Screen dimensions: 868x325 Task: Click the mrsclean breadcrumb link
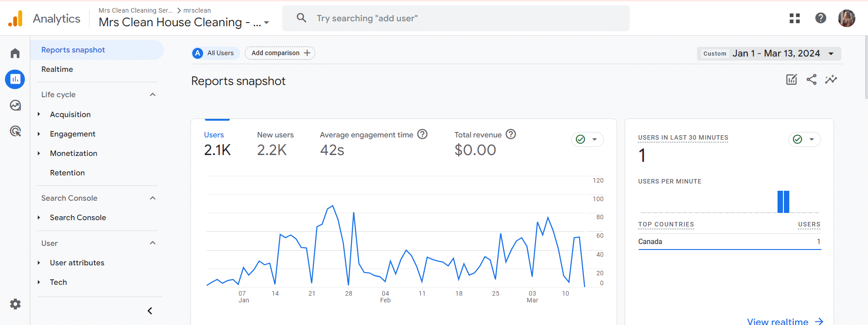[x=197, y=10]
